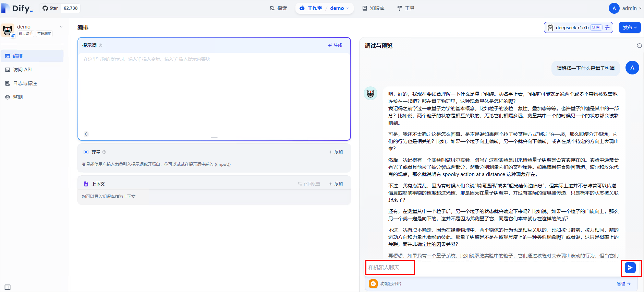Select 编排 in the sidebar
644x292 pixels.
(x=32, y=56)
